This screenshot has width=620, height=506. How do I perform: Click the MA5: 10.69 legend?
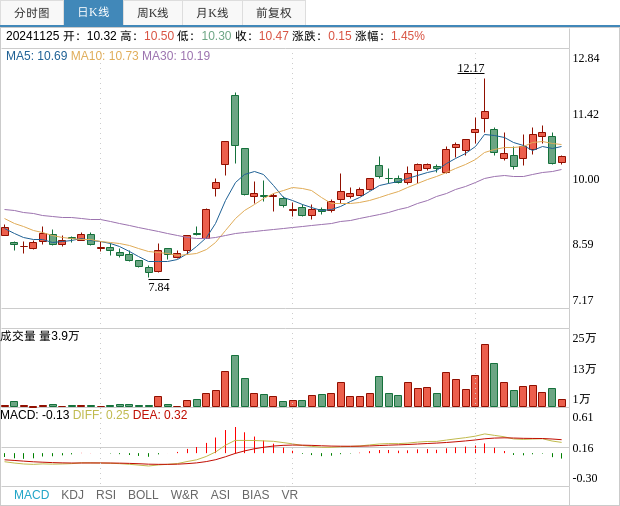coord(37,56)
